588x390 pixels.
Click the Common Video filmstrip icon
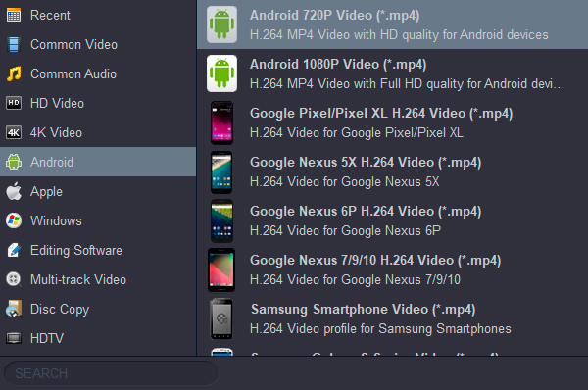[x=14, y=45]
